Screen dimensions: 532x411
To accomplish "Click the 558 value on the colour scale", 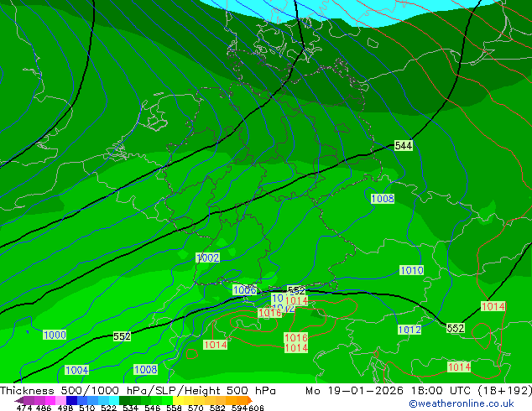I will [x=174, y=408].
